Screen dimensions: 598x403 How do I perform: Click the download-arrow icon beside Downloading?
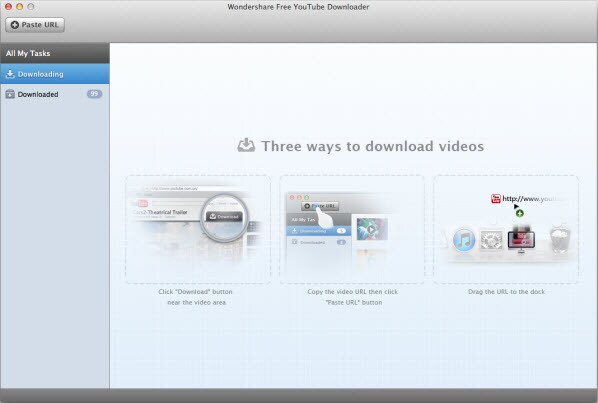[x=10, y=74]
